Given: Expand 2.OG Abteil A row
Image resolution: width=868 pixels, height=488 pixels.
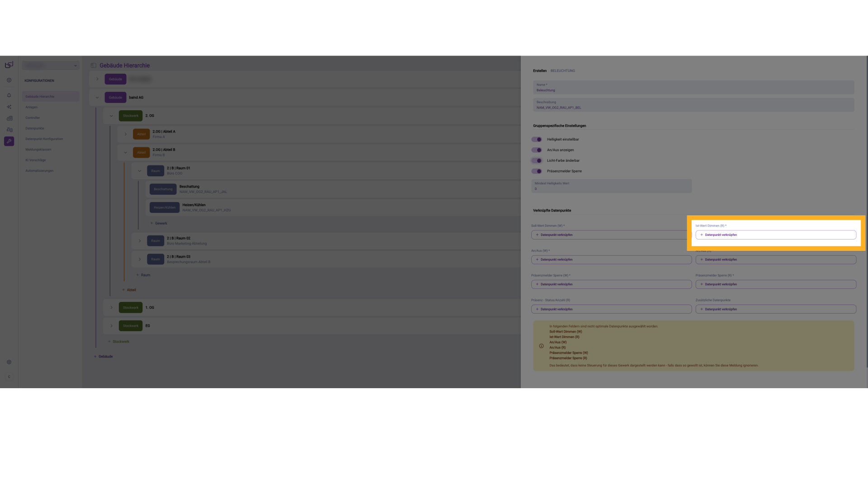Looking at the screenshot, I should pyautogui.click(x=126, y=134).
